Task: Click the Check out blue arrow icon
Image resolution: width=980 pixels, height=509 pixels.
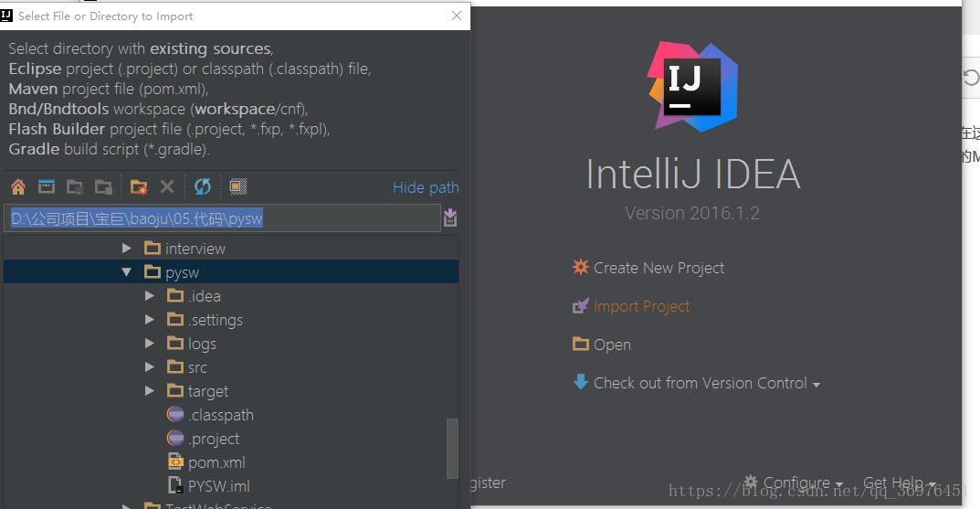Action: tap(581, 381)
